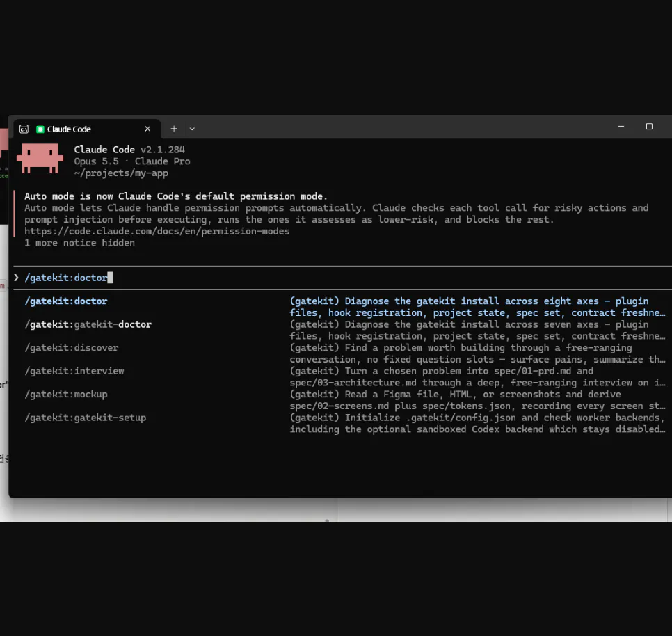
Task: Select the /gatekit:doctor command suggestion
Action: pos(66,301)
